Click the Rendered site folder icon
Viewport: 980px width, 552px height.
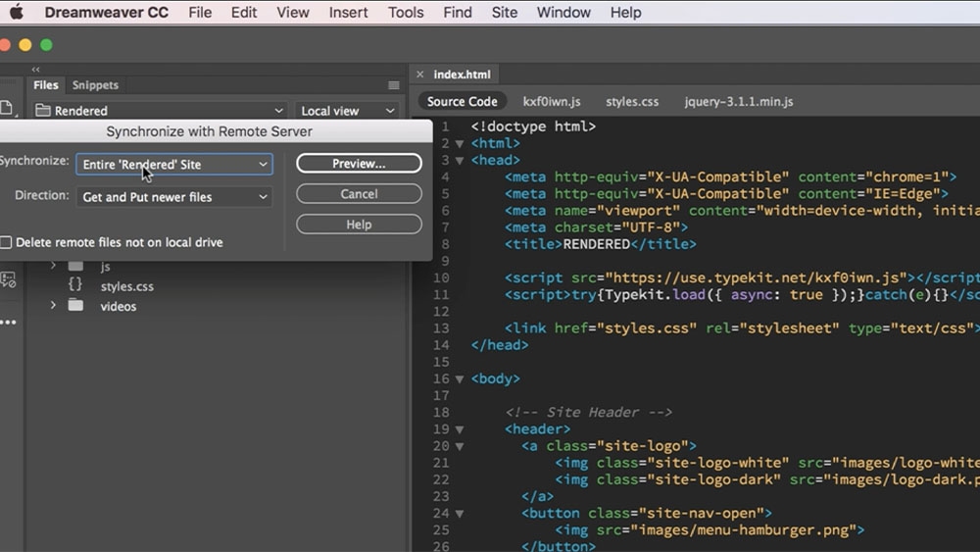(x=42, y=110)
